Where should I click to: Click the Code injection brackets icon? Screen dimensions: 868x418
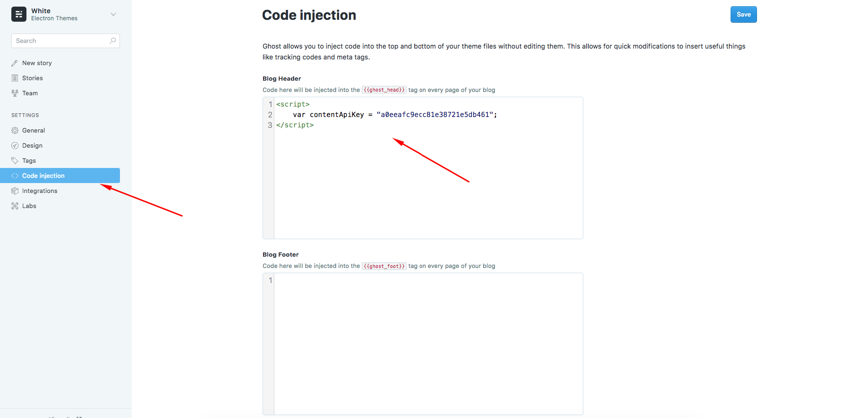click(15, 176)
